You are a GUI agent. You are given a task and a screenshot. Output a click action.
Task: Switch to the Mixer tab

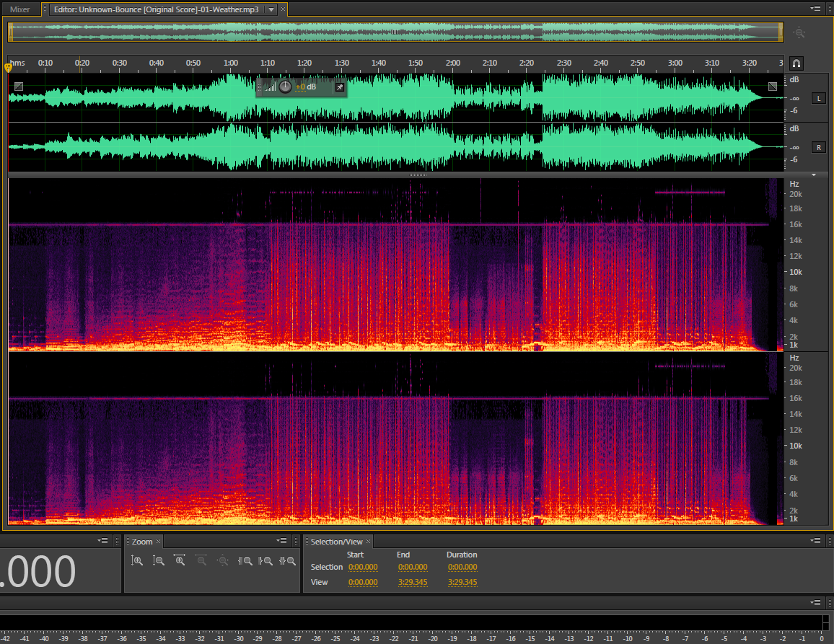click(19, 9)
